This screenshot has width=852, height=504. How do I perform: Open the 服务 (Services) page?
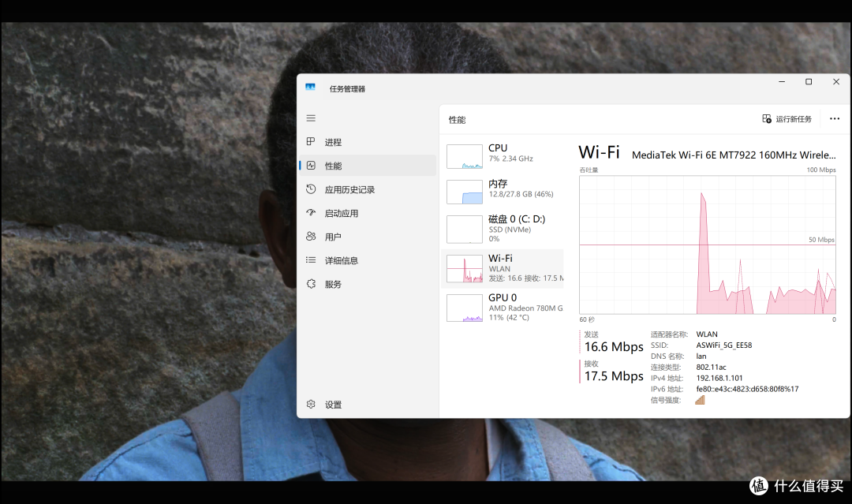point(368,284)
